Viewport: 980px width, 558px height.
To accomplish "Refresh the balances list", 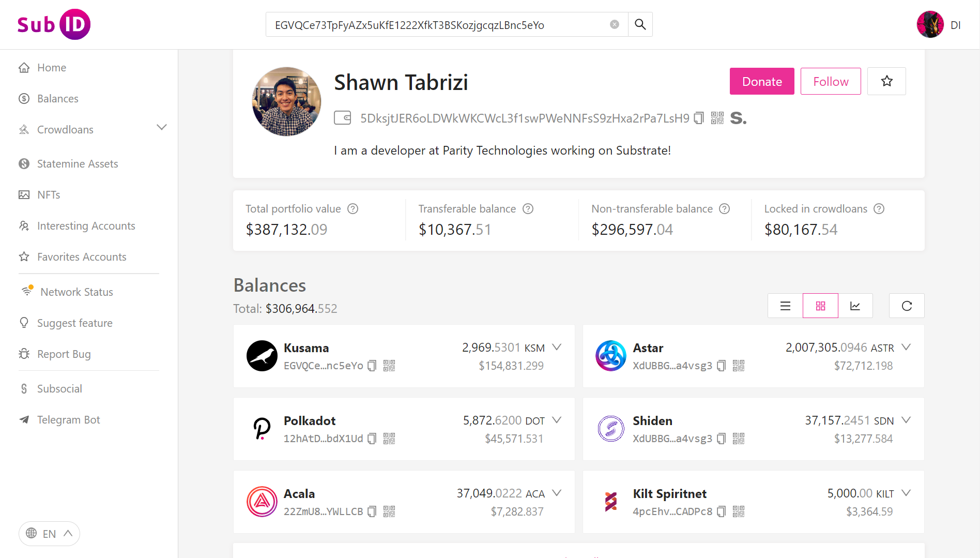I will (x=907, y=306).
